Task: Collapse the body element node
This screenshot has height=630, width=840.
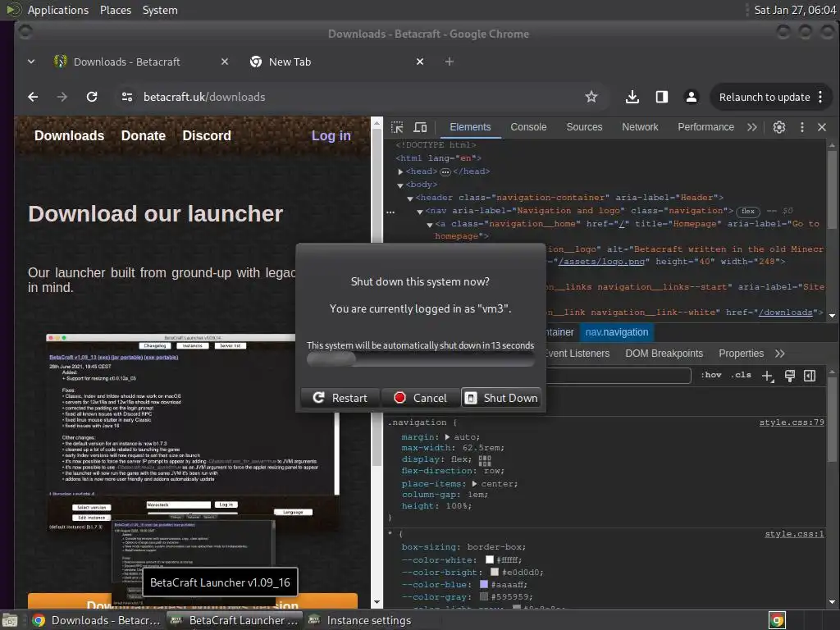Action: (x=400, y=185)
